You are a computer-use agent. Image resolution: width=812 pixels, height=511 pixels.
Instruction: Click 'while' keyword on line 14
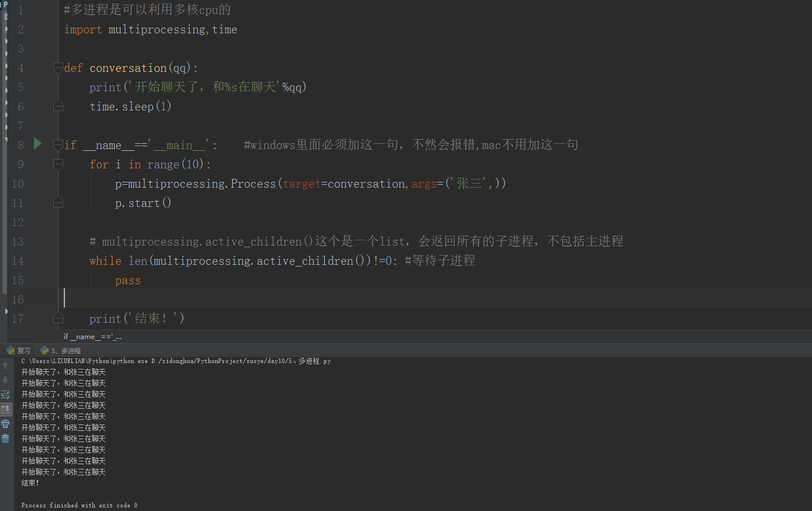(x=105, y=261)
